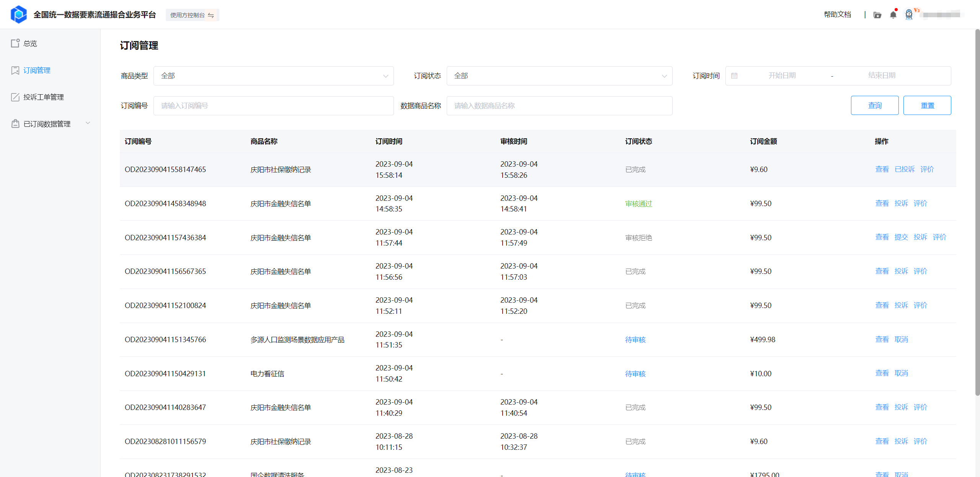980x477 pixels.
Task: Click the 订阅时间 column header
Action: [x=389, y=141]
